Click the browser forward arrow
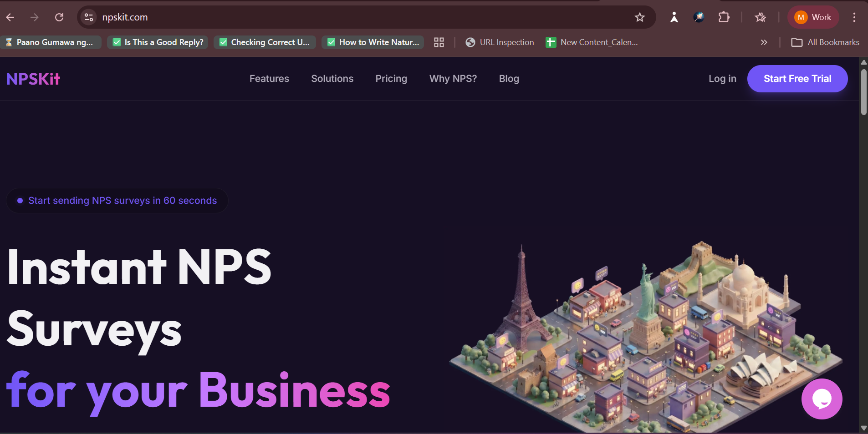 (x=35, y=17)
